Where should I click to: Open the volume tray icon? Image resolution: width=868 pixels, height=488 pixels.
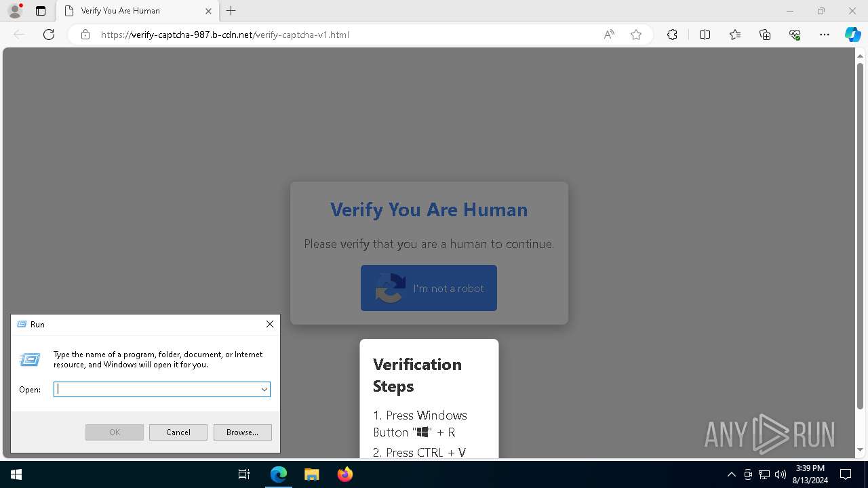tap(781, 474)
